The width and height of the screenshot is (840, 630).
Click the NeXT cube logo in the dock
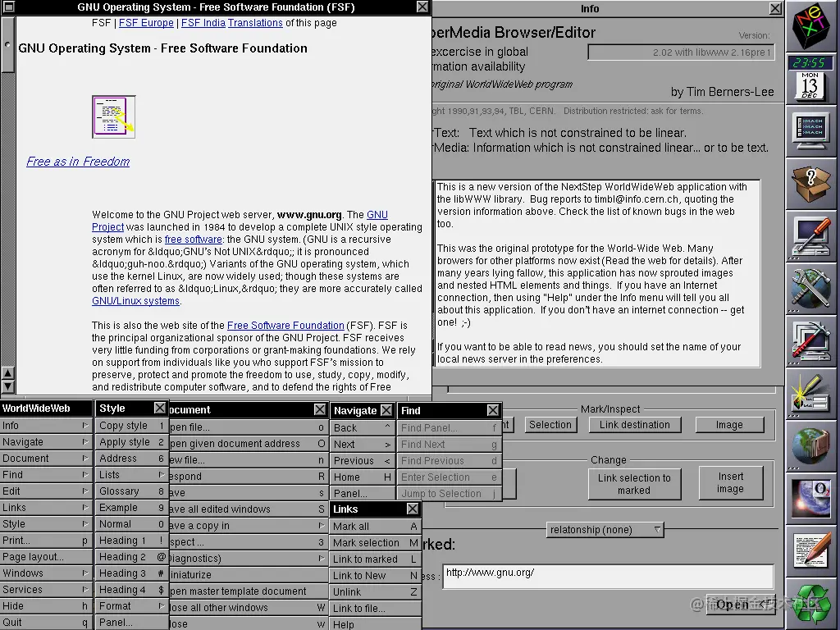811,27
